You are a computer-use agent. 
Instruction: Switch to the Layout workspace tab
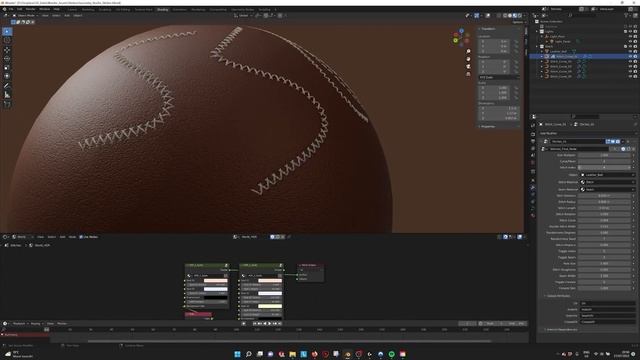click(72, 9)
